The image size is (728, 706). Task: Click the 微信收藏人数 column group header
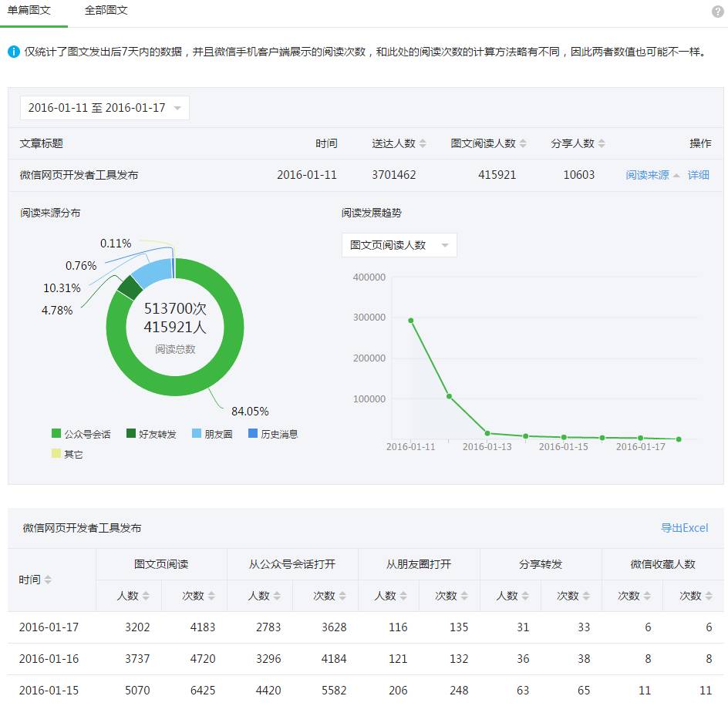tap(662, 564)
